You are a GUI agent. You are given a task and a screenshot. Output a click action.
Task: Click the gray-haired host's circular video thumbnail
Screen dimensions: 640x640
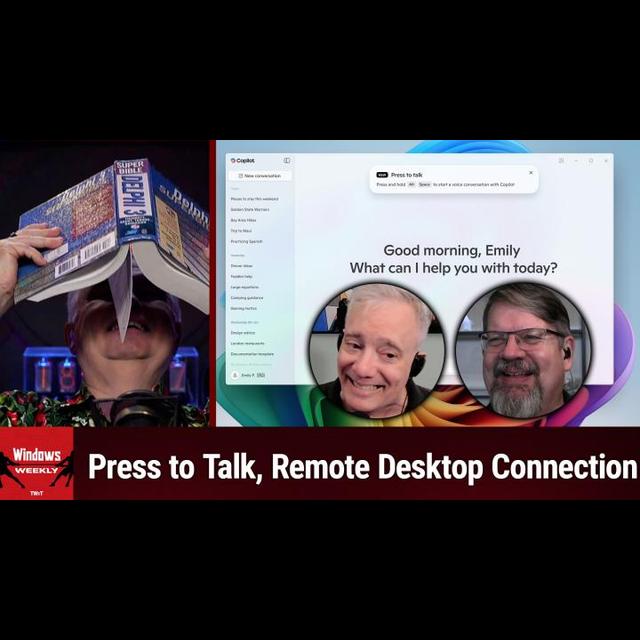(x=377, y=351)
